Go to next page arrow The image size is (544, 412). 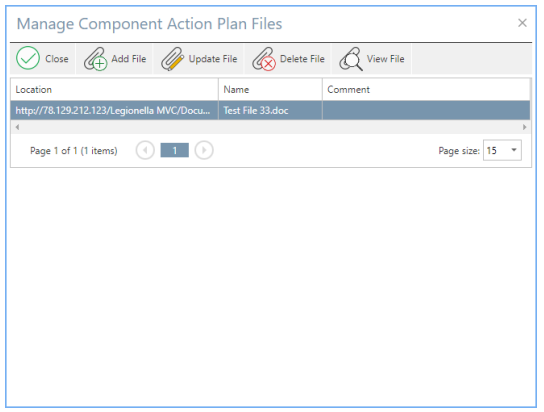pos(204,151)
